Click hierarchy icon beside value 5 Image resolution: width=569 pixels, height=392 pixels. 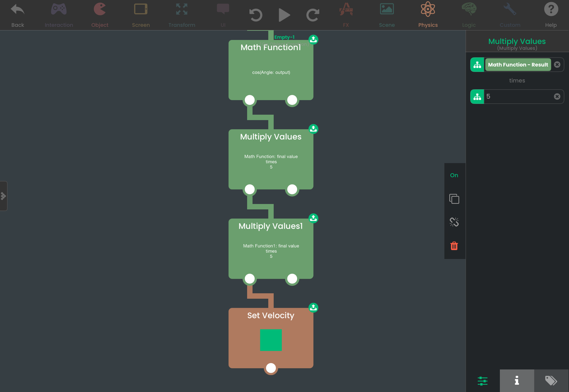tap(477, 97)
